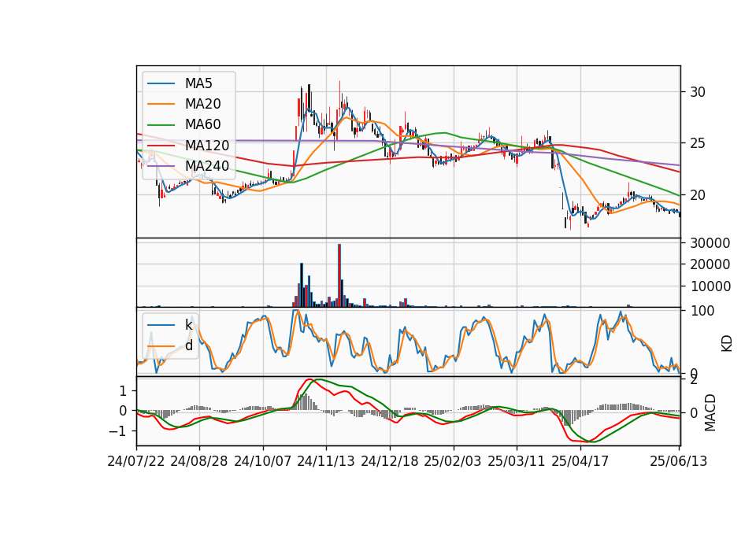Click the k legend label in KD panel
756x543 pixels.
pyautogui.click(x=188, y=325)
